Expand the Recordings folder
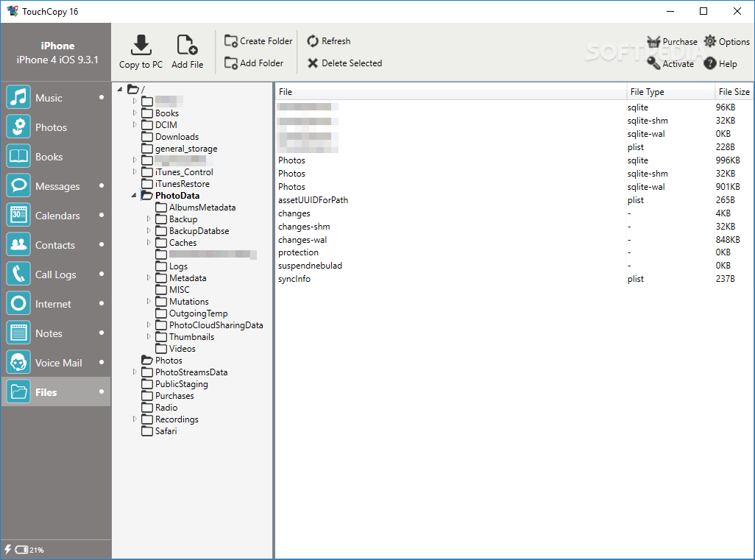755x560 pixels. tap(135, 419)
